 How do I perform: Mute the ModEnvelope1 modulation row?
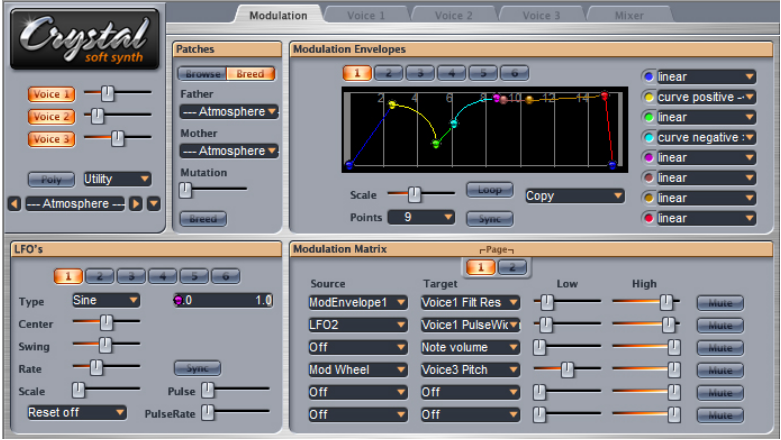(x=719, y=301)
